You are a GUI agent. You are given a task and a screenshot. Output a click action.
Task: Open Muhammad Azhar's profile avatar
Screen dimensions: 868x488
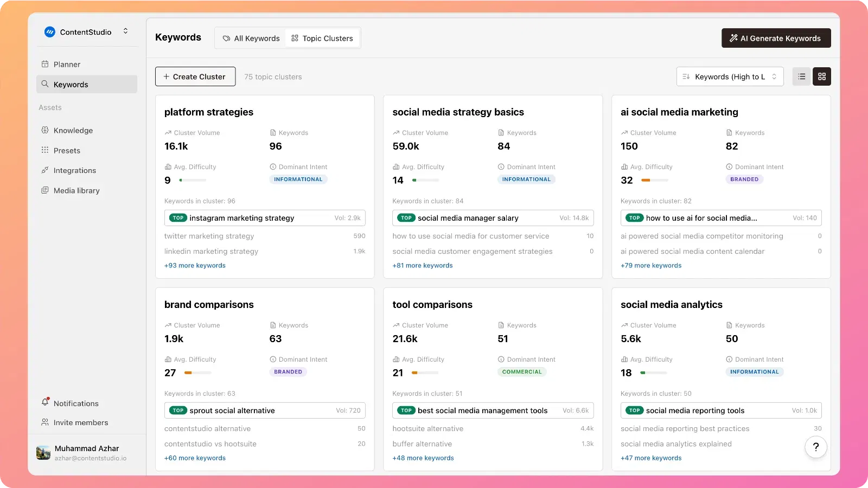[x=43, y=452]
